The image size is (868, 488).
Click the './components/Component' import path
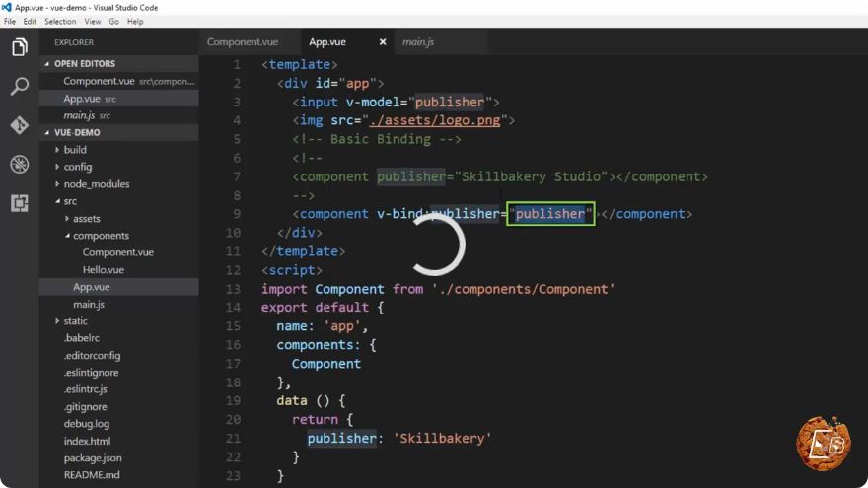pyautogui.click(x=524, y=289)
